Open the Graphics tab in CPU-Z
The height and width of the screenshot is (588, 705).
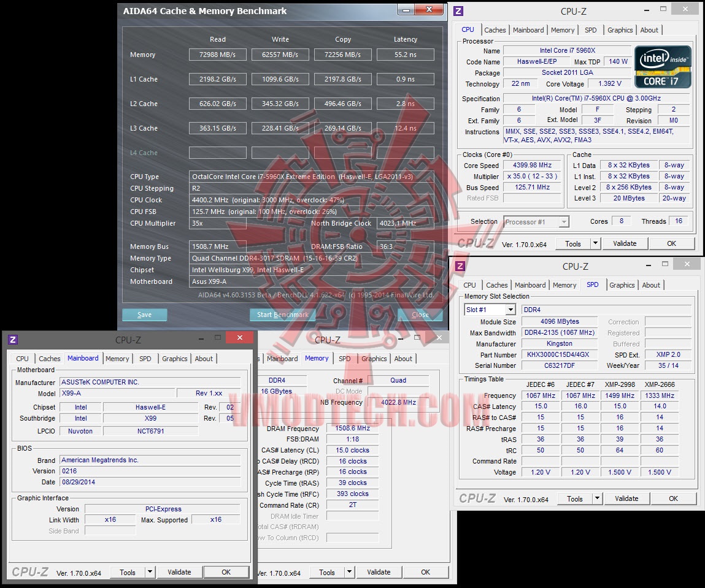click(619, 29)
